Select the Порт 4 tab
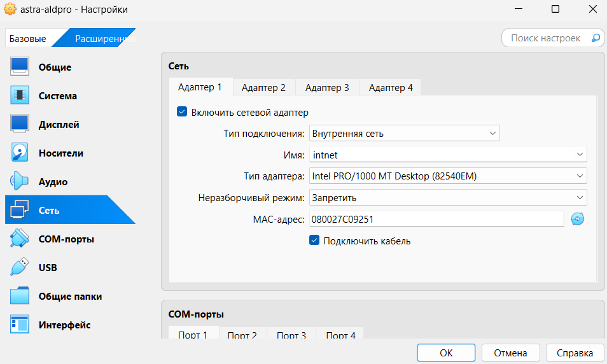607x364 pixels. coord(340,334)
